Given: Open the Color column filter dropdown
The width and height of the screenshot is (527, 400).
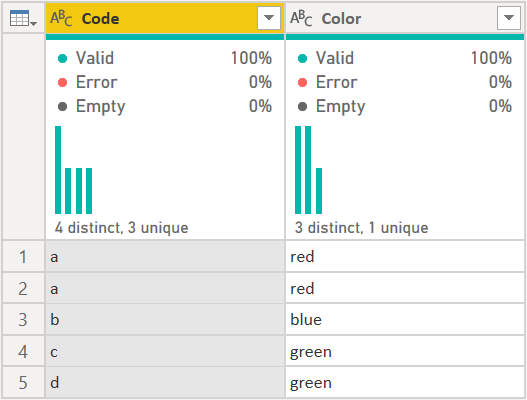Looking at the screenshot, I should (509, 18).
